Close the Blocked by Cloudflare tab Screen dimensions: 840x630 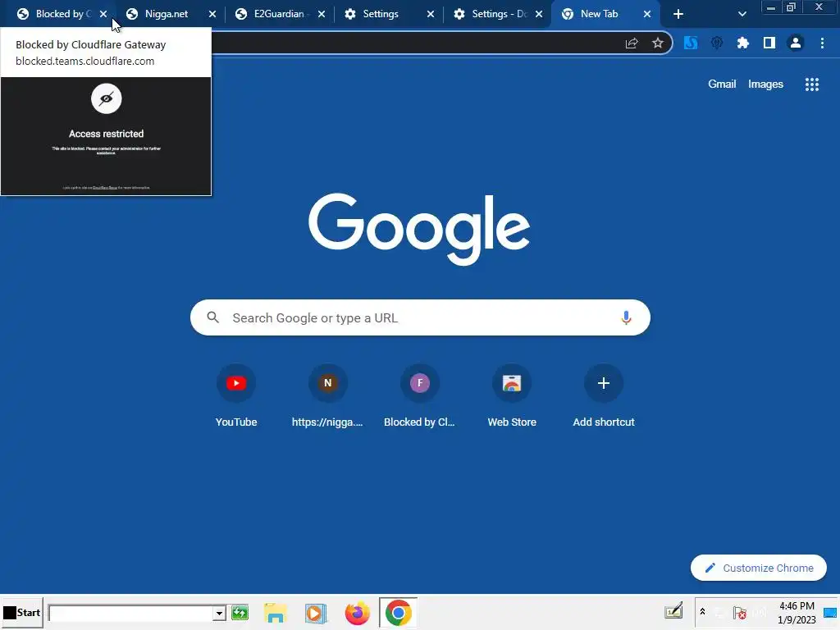tap(103, 14)
